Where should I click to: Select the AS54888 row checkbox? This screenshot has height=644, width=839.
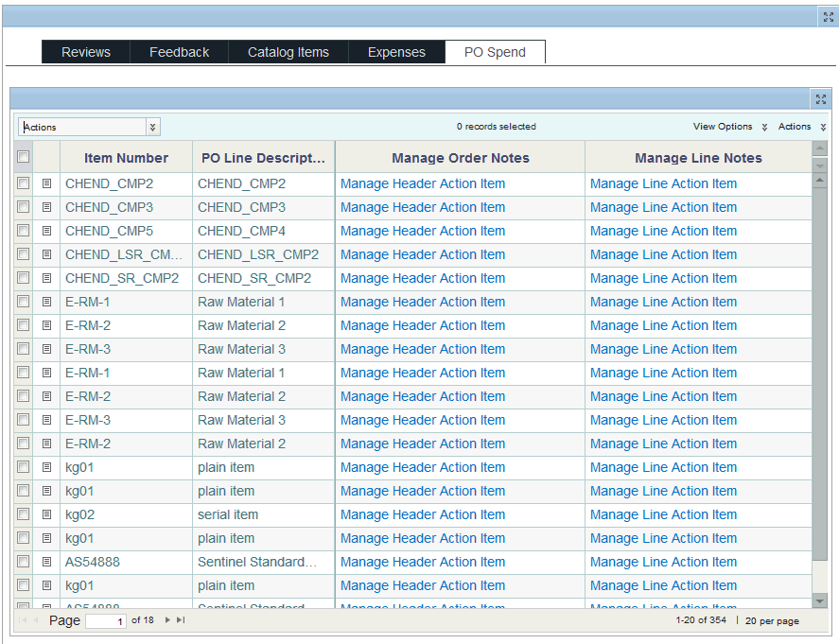click(23, 562)
